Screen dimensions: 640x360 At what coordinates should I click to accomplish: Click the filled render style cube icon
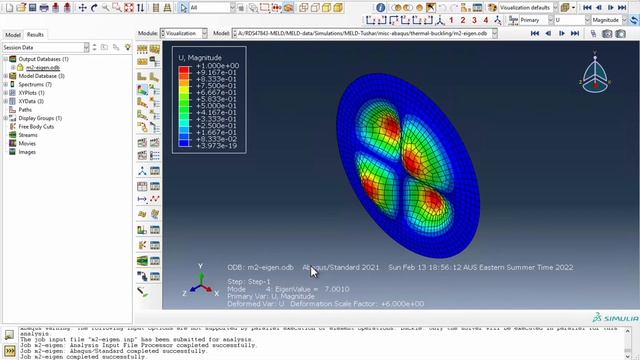tap(327, 7)
